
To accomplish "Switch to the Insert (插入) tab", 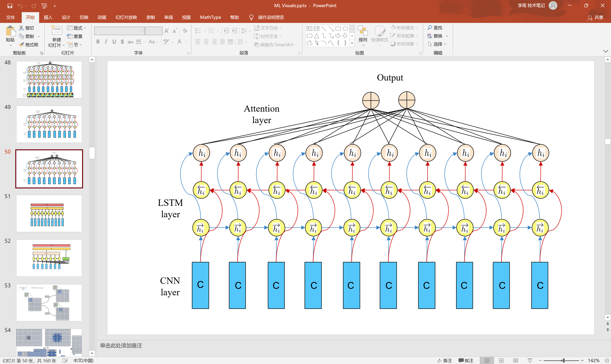I will click(48, 17).
